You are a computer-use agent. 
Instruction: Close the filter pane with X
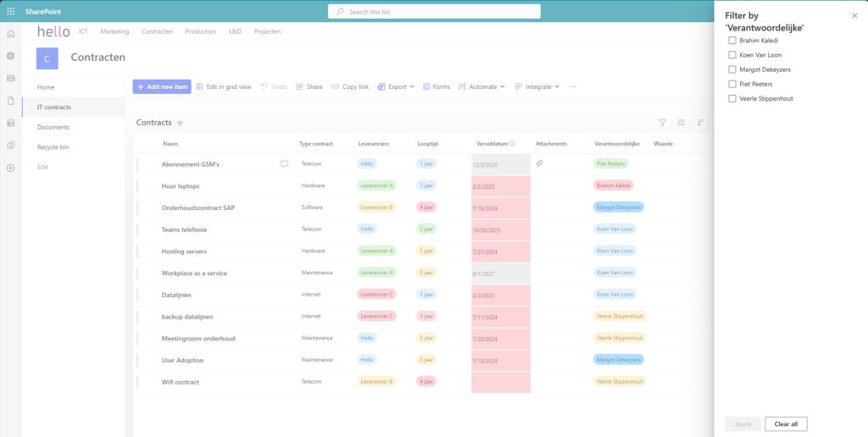(x=854, y=16)
